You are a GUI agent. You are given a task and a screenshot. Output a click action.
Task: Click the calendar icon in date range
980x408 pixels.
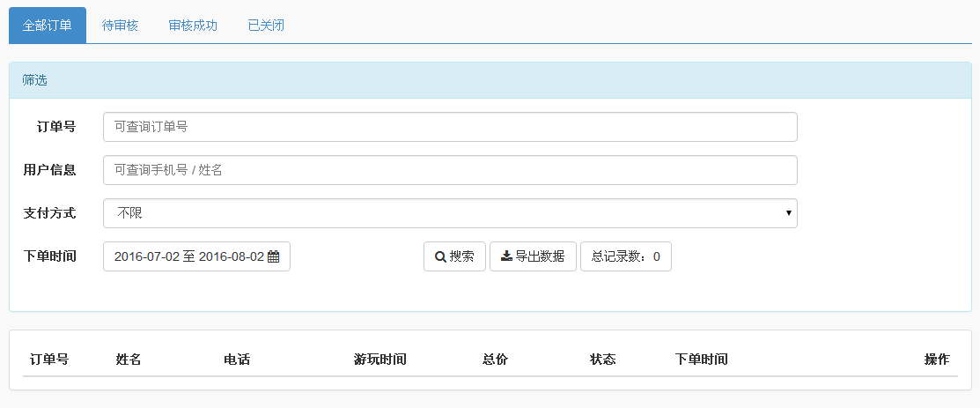tap(273, 256)
